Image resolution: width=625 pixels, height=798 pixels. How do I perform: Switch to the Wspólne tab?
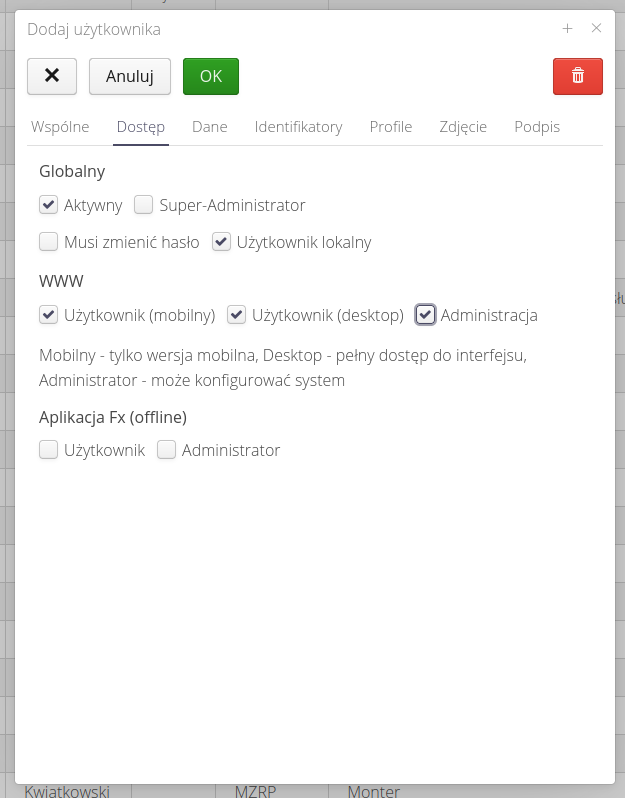(x=60, y=127)
